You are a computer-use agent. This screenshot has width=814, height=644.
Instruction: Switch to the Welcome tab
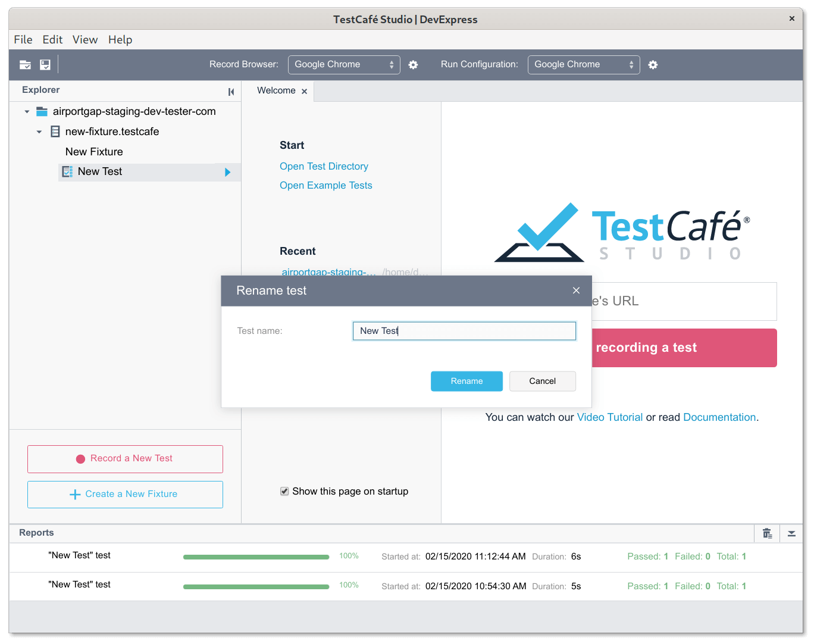pos(276,90)
